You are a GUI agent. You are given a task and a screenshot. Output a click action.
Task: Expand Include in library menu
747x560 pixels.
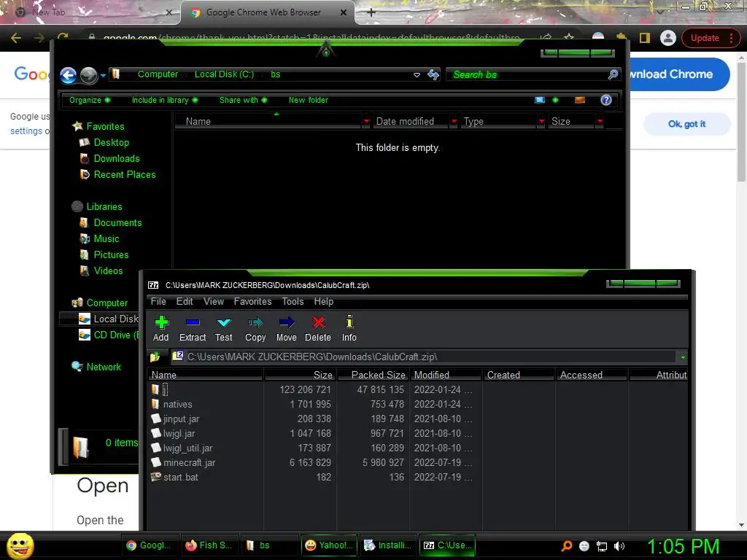[x=165, y=100]
